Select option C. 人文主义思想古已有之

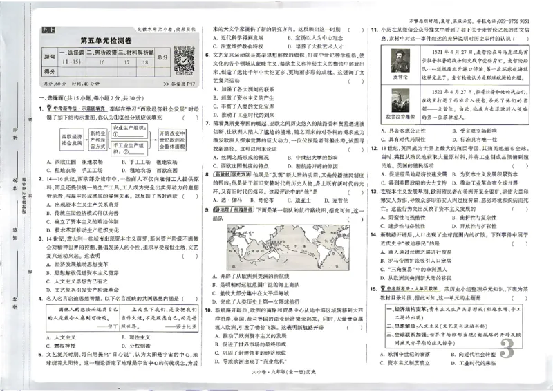(77, 281)
